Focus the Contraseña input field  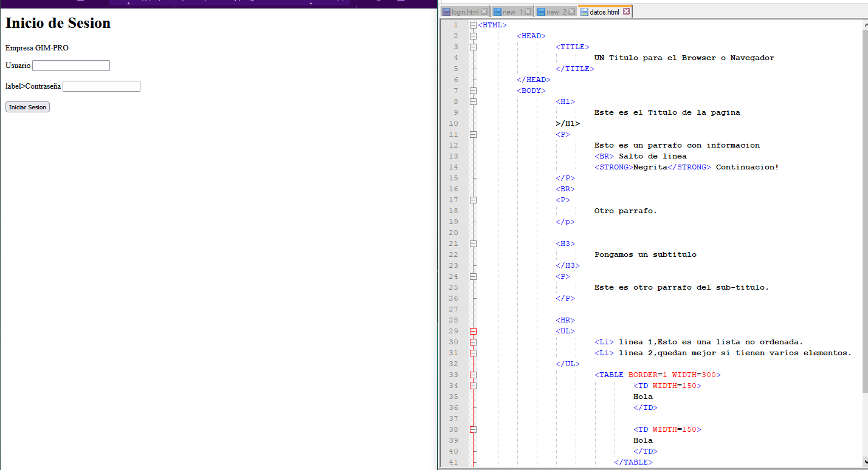tap(102, 86)
